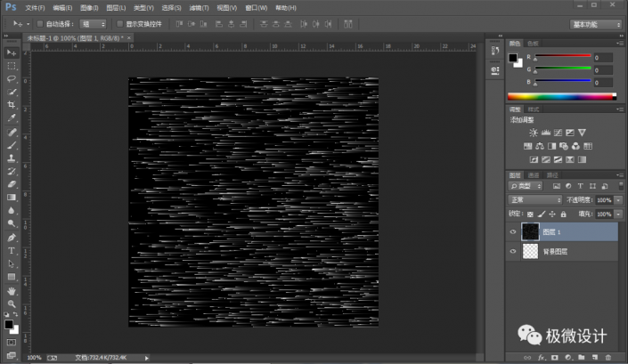
Task: Select the Rectangular Marquee tool
Action: (x=12, y=66)
